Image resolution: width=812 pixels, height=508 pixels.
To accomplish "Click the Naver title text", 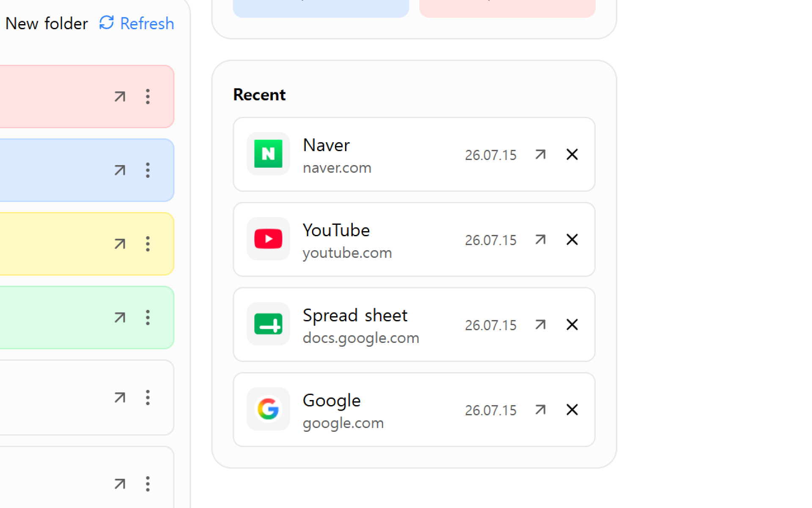I will click(x=326, y=145).
